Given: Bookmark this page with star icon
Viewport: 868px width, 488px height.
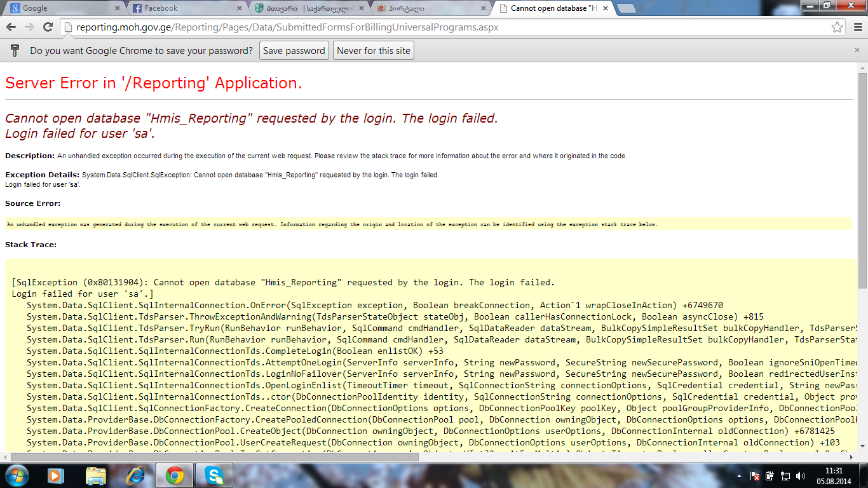Looking at the screenshot, I should pyautogui.click(x=837, y=27).
